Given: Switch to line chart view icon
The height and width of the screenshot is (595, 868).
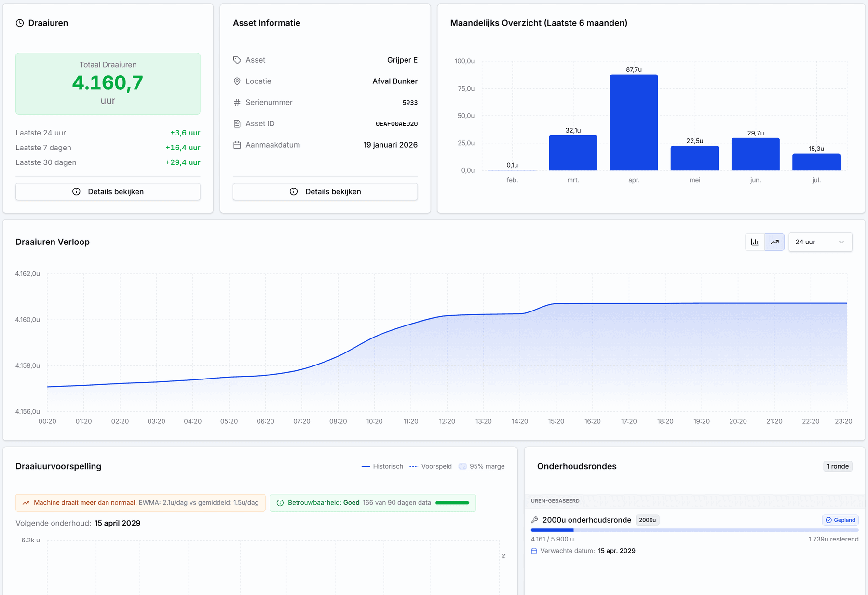Looking at the screenshot, I should pos(774,242).
